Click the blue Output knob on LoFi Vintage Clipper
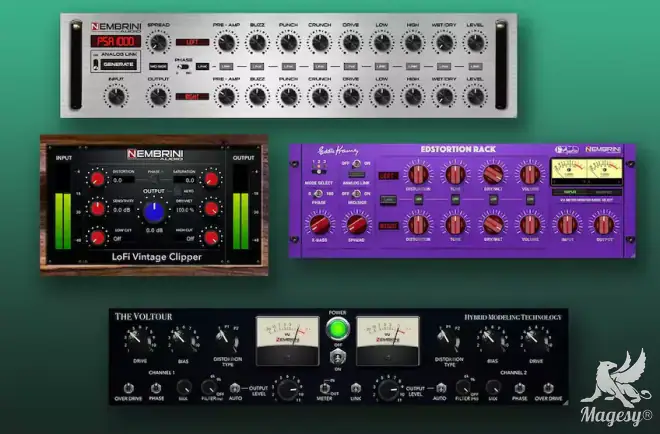Image resolution: width=660 pixels, height=434 pixels. (x=154, y=212)
